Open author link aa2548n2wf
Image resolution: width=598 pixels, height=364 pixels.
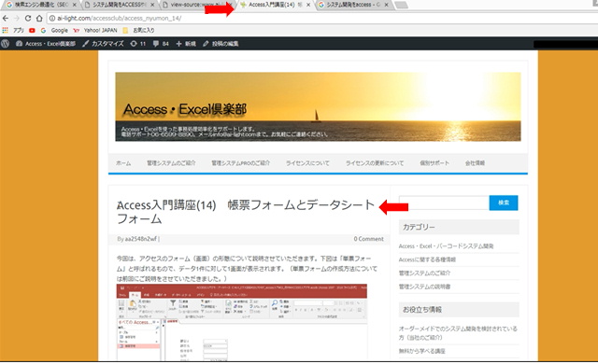[x=141, y=239]
